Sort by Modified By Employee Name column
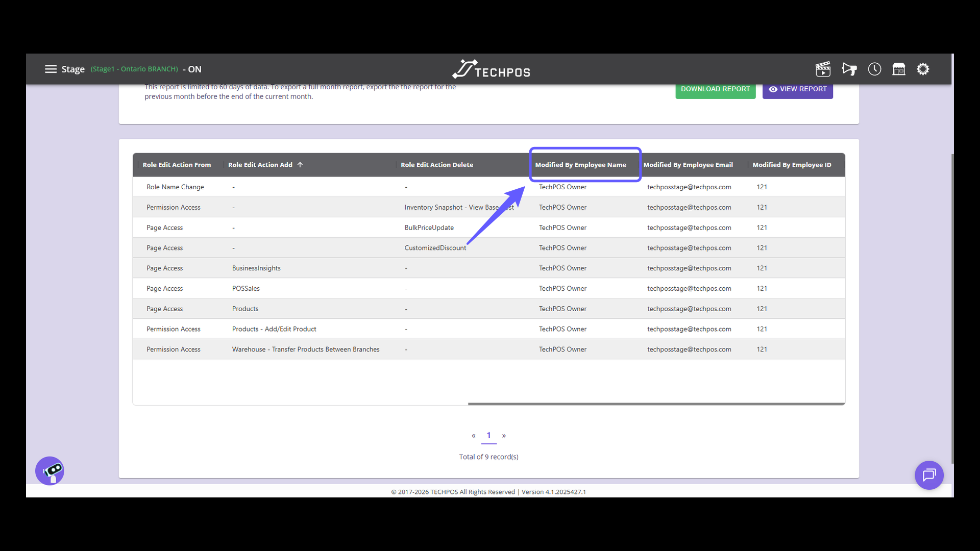 coord(580,164)
